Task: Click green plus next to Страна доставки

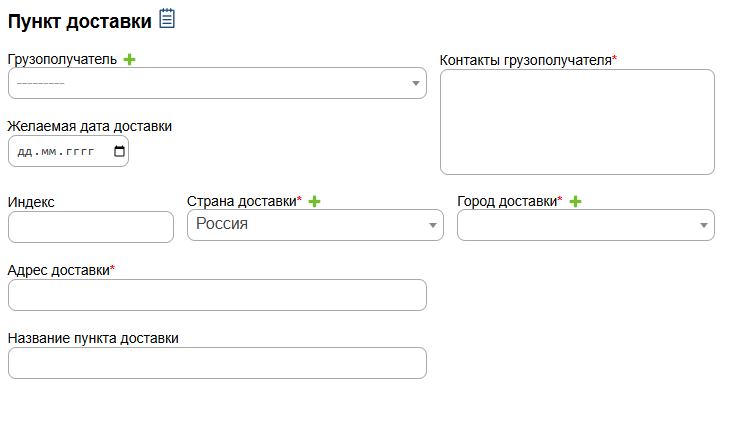Action: pyautogui.click(x=314, y=201)
